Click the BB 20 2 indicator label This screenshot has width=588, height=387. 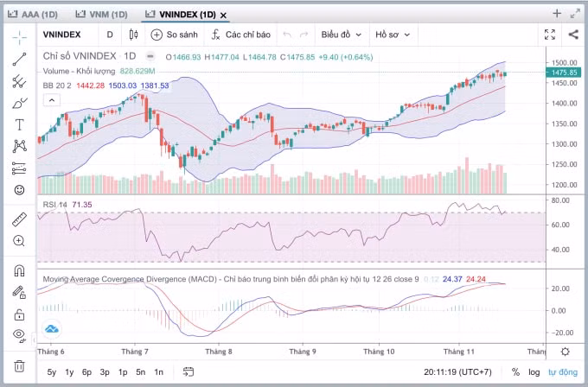57,86
